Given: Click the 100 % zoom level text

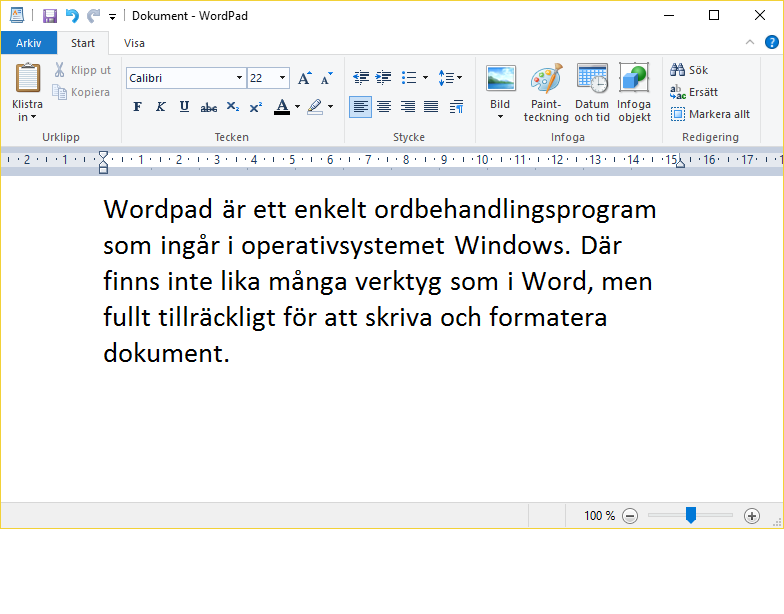Looking at the screenshot, I should (x=600, y=516).
